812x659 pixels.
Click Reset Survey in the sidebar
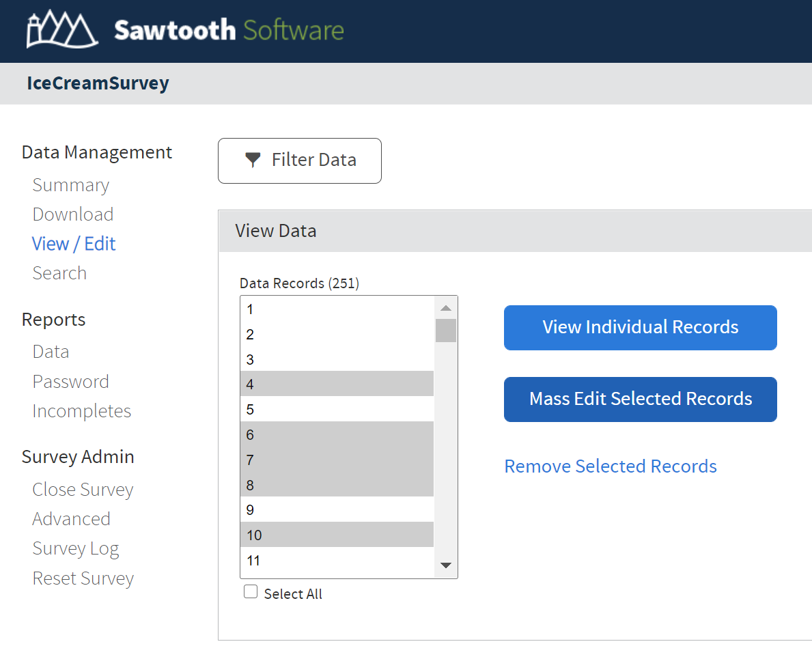[x=83, y=578]
